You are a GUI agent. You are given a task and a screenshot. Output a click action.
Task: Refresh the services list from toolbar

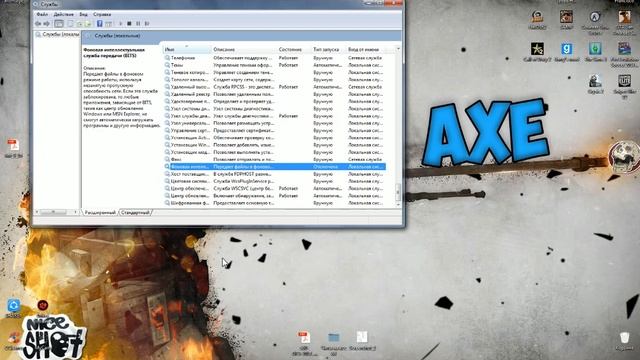coord(79,24)
